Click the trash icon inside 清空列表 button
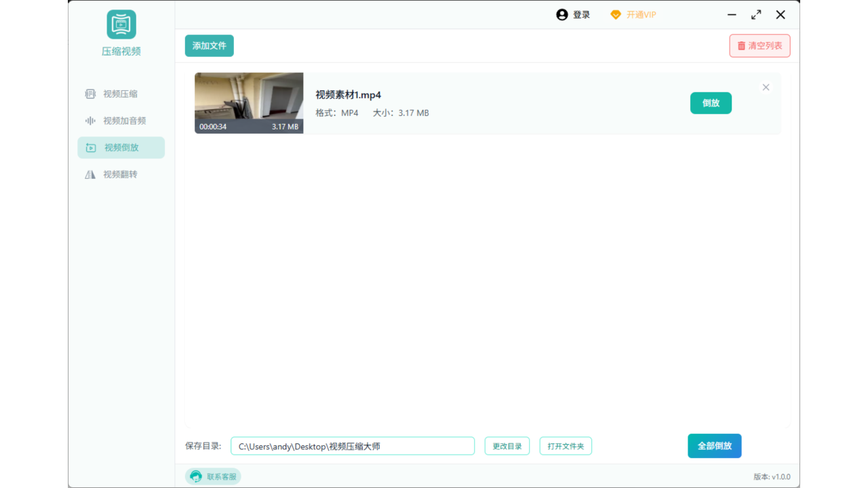The width and height of the screenshot is (868, 488). click(x=740, y=45)
